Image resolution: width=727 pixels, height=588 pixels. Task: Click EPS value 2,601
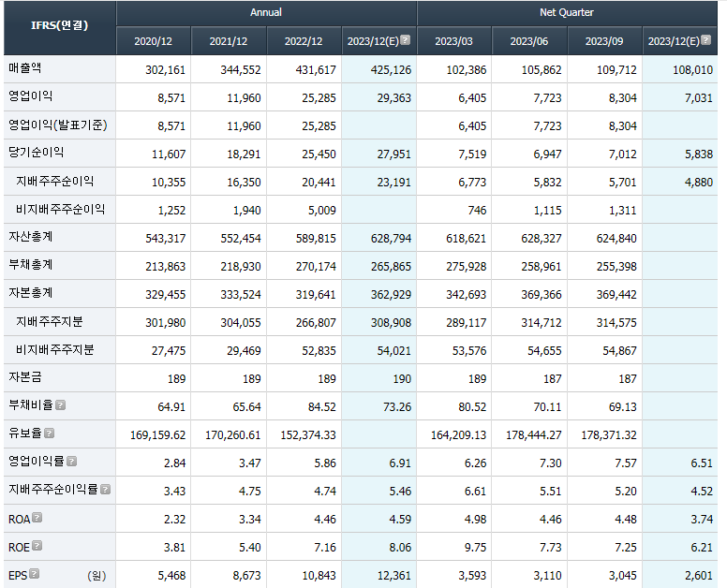[x=698, y=576]
